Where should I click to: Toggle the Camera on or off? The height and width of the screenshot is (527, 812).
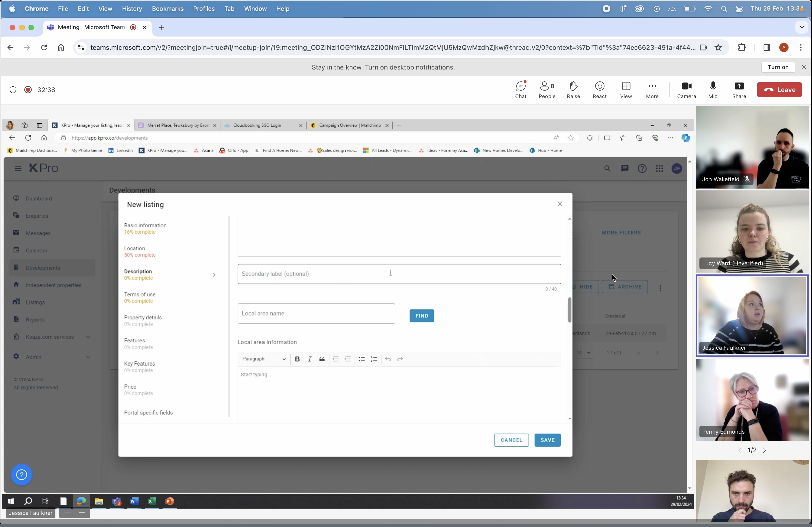pyautogui.click(x=686, y=90)
